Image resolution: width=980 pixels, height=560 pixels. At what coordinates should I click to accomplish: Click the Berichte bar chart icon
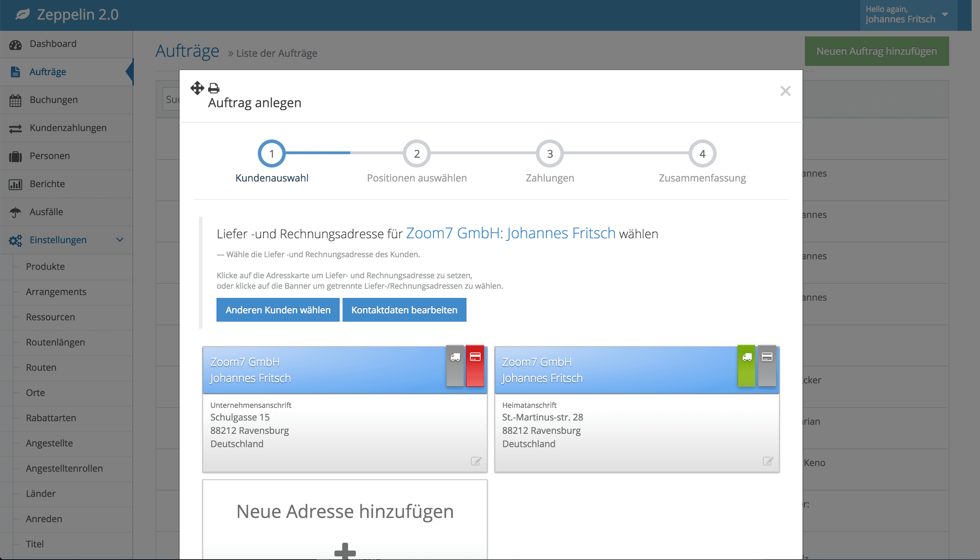[15, 185]
